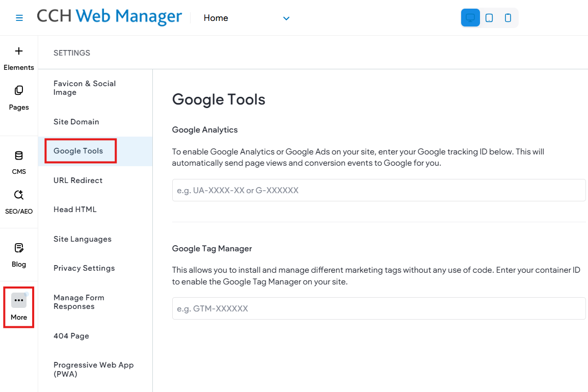Screen dimensions: 588x392
Task: Open the More options icon
Action: 19,300
